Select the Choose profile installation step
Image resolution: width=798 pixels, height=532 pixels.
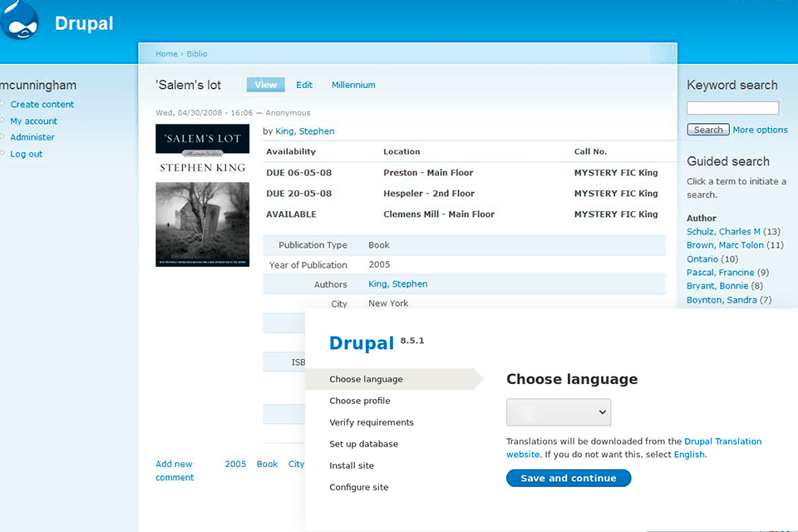(x=360, y=401)
